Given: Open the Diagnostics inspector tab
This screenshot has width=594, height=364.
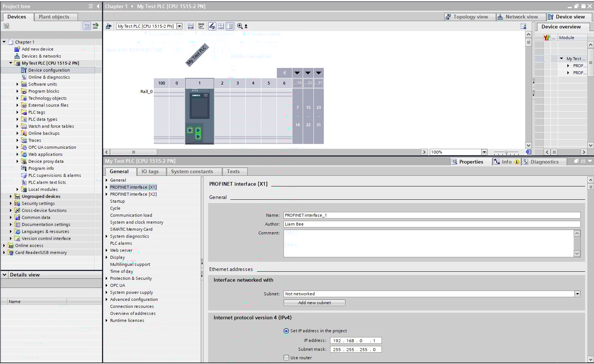Looking at the screenshot, I should [544, 162].
